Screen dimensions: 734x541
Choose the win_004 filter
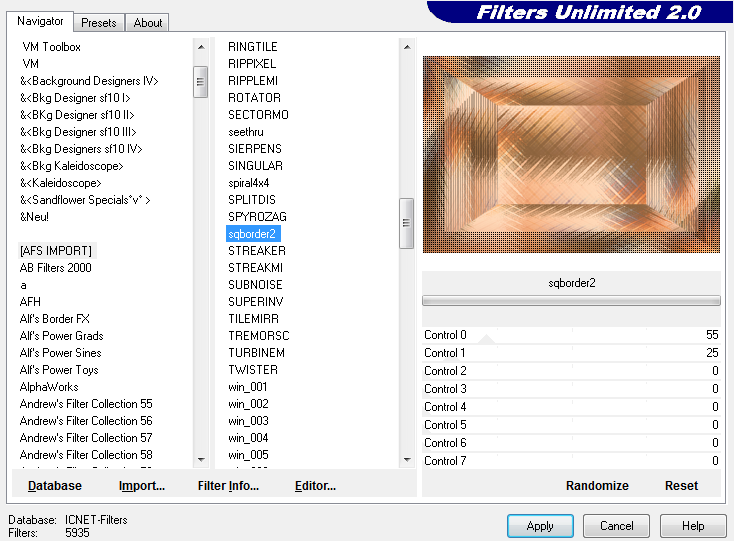[x=248, y=438]
